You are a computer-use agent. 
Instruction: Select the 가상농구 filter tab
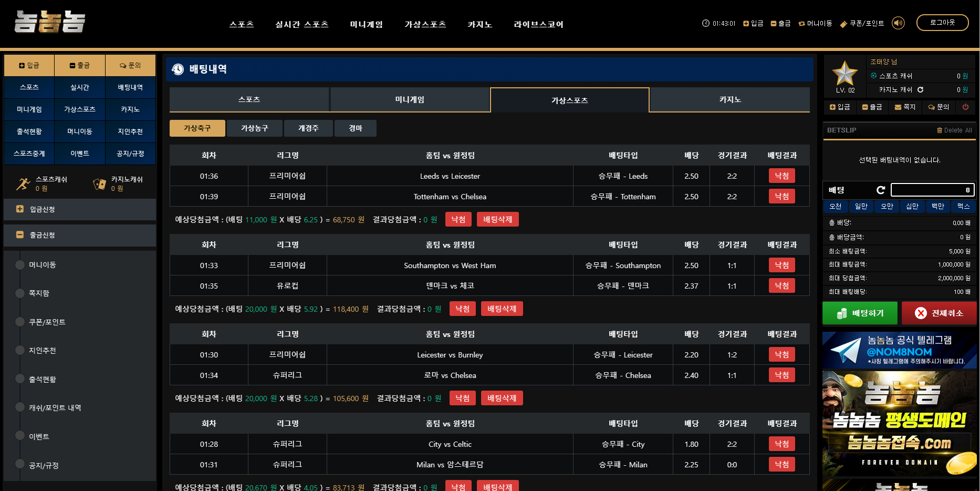[x=254, y=128]
